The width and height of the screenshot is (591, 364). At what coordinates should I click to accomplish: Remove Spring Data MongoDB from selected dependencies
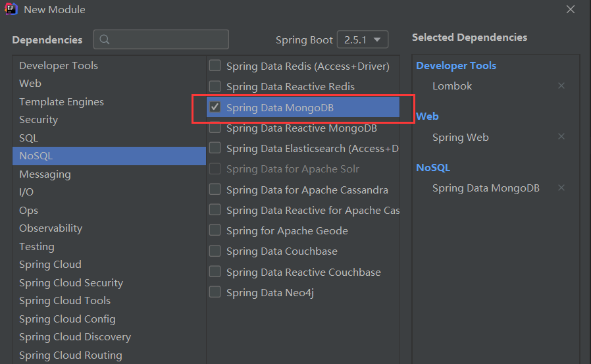tap(561, 188)
